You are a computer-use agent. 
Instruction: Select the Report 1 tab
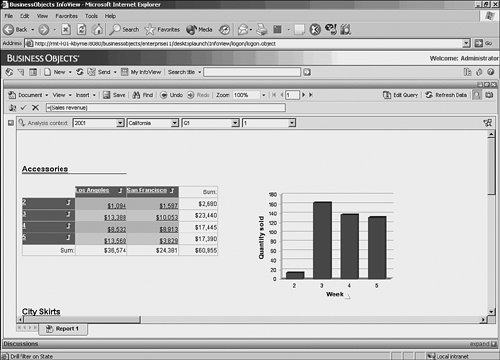(63, 329)
